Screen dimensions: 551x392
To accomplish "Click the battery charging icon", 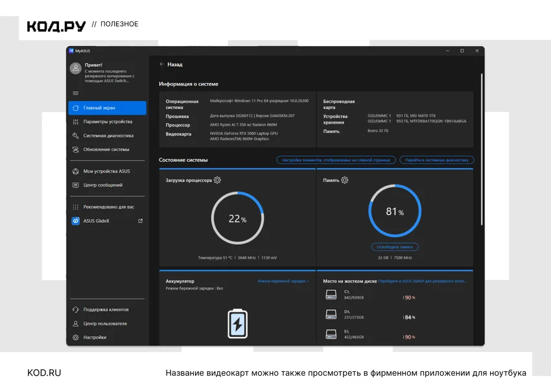I will [237, 323].
